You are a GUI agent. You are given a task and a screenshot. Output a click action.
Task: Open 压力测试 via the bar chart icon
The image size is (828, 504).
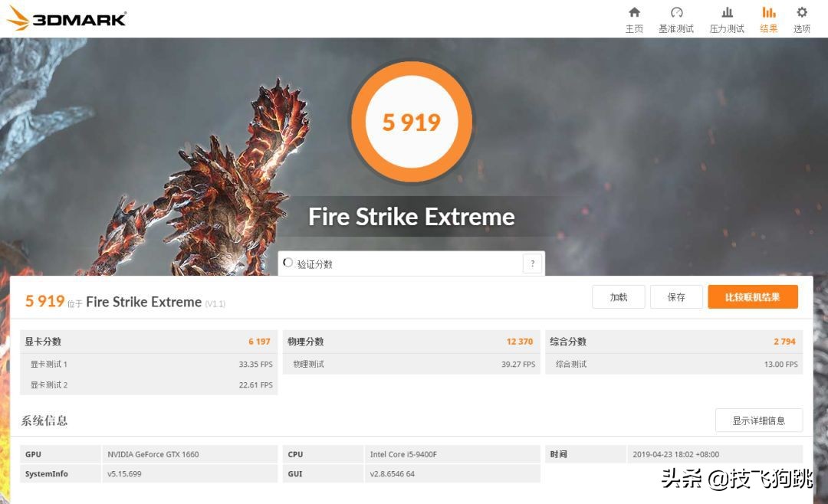click(x=726, y=13)
